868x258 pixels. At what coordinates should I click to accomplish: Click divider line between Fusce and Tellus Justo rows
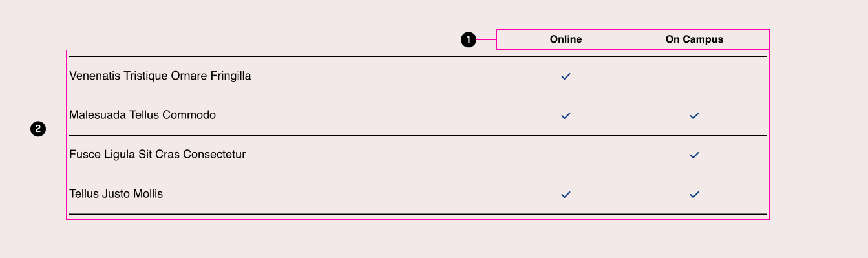coord(418,175)
